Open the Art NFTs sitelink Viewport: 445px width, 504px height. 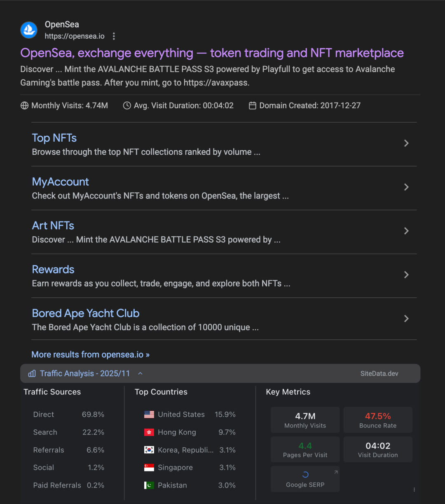[53, 226]
